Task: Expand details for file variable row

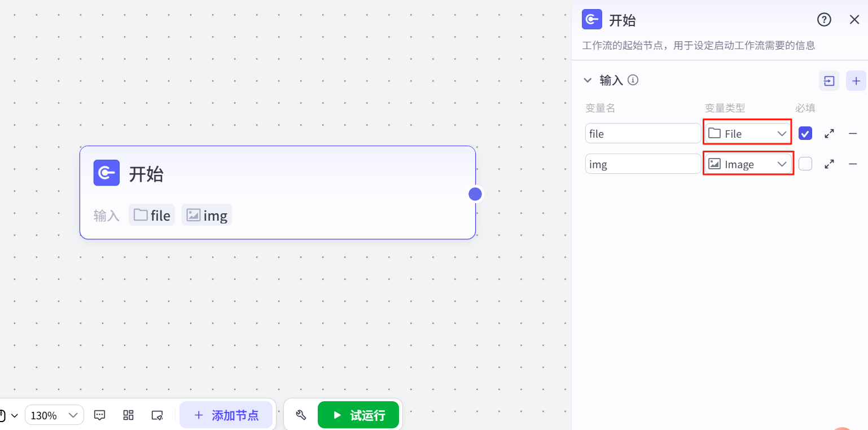Action: pyautogui.click(x=829, y=134)
